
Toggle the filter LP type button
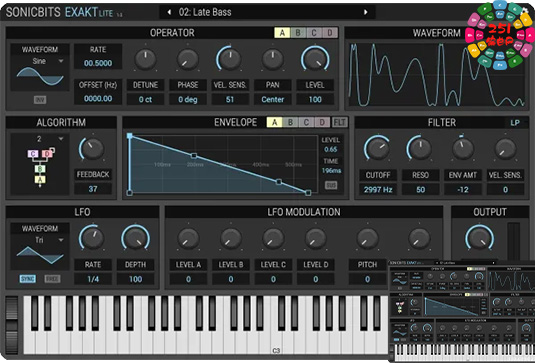(515, 123)
